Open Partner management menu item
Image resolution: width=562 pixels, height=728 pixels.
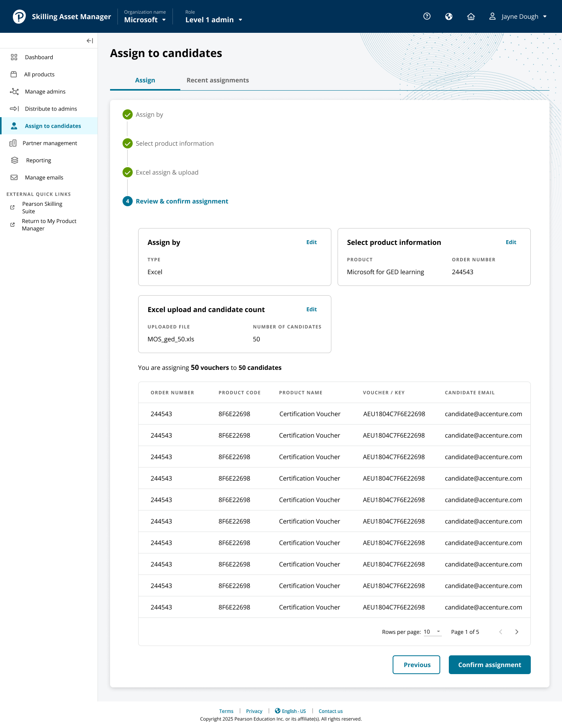pos(49,143)
